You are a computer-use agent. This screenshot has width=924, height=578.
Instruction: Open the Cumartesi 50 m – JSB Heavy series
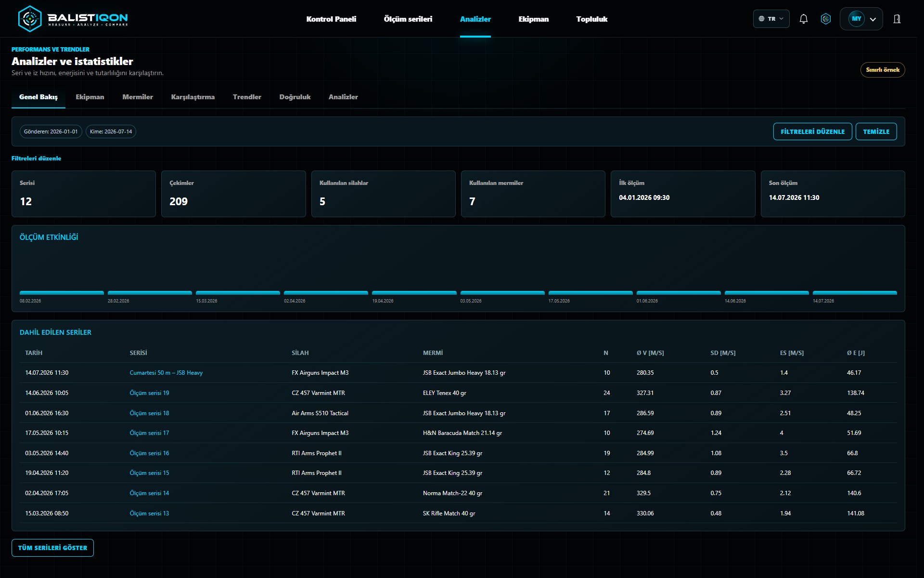click(166, 373)
